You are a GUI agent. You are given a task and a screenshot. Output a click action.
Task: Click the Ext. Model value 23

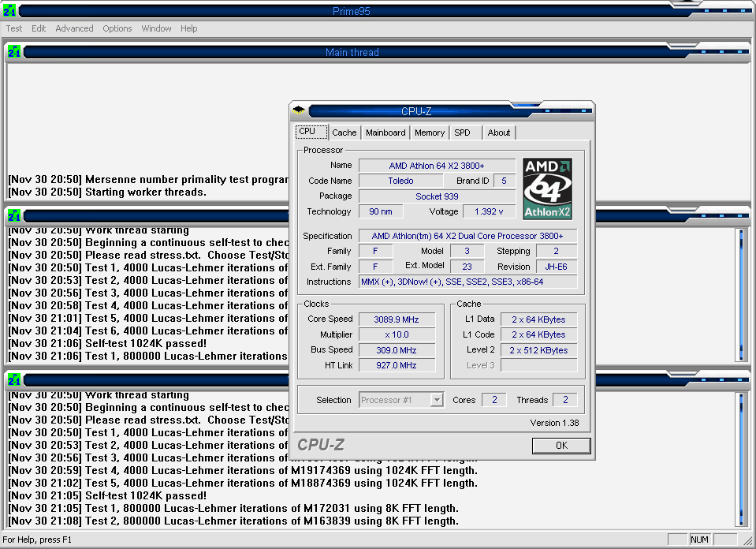pyautogui.click(x=467, y=267)
